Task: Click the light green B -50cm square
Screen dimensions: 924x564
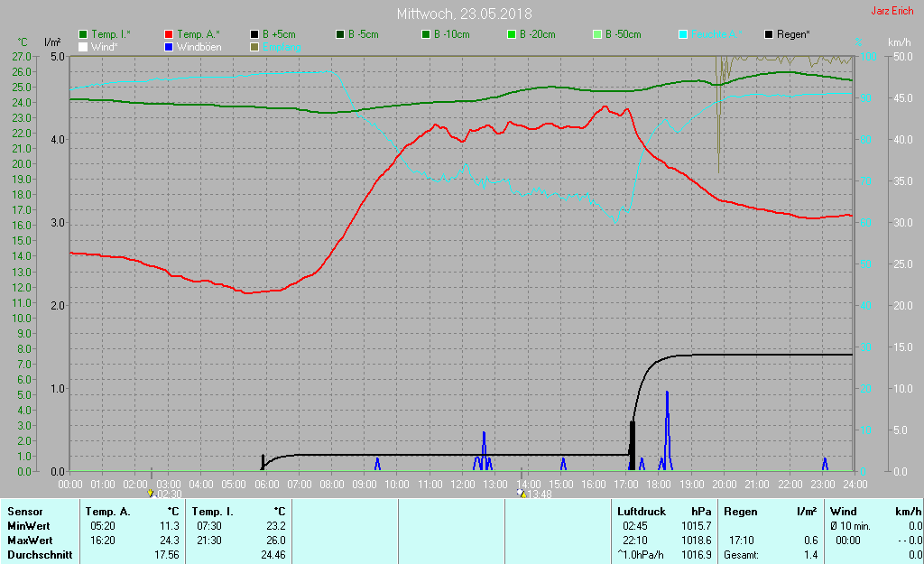Action: coord(597,34)
